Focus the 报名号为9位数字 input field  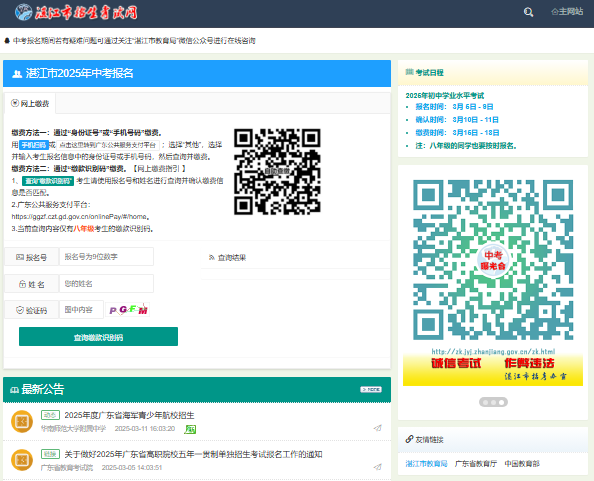[x=106, y=257]
